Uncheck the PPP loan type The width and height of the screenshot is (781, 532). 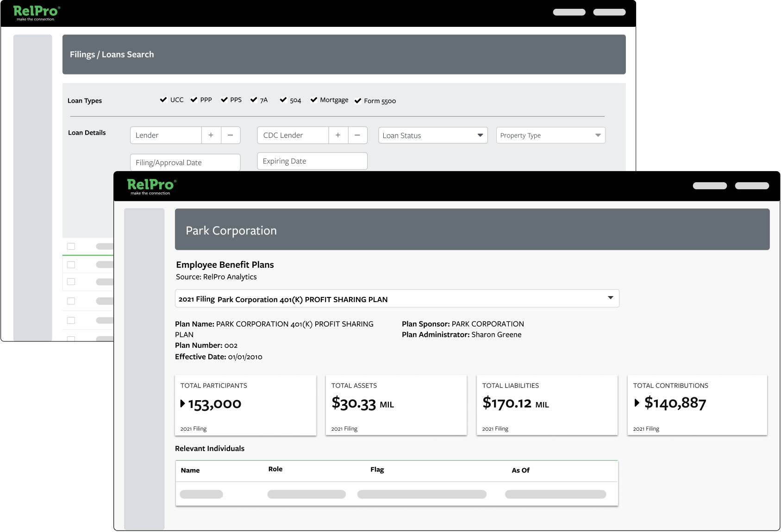tap(194, 99)
